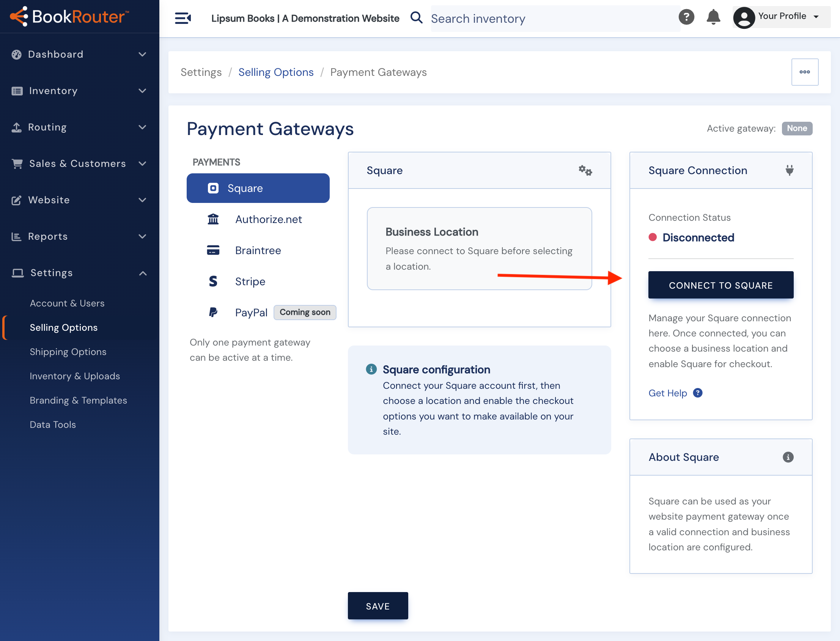840x641 pixels.
Task: Open the help question mark icon
Action: coord(686,17)
